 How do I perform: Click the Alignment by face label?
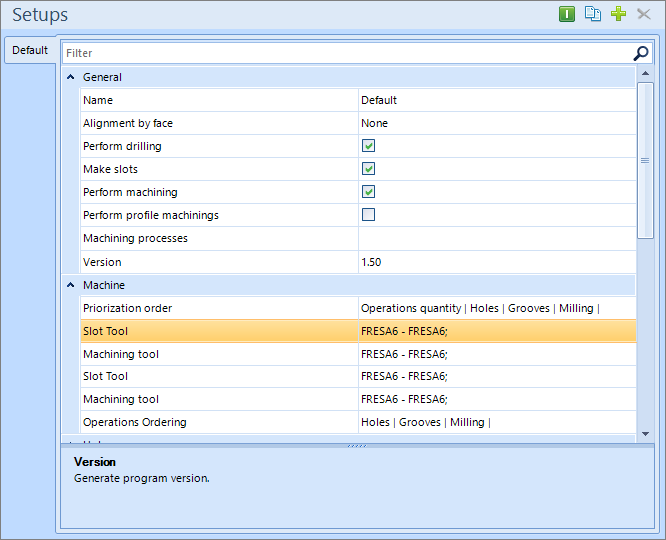click(x=128, y=123)
